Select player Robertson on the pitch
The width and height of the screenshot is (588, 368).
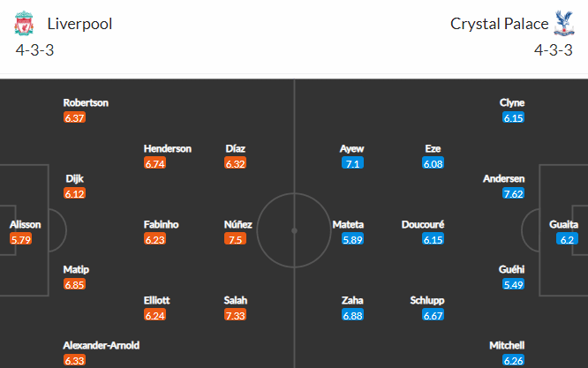pyautogui.click(x=86, y=102)
